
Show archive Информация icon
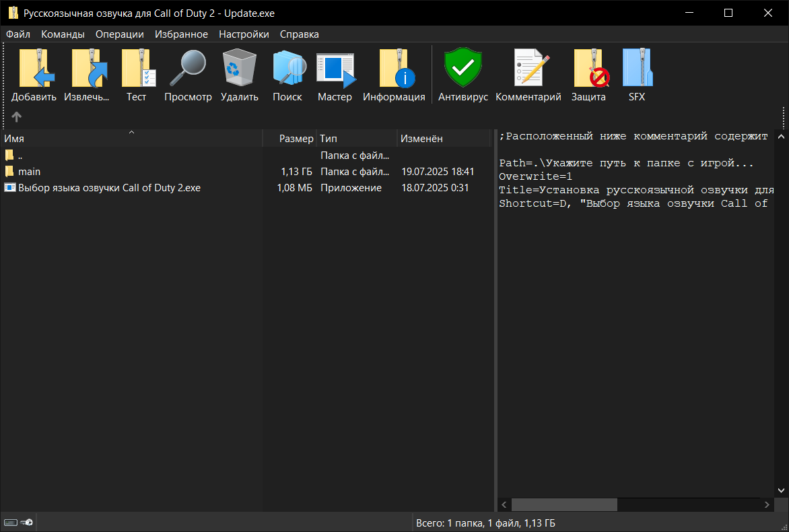[x=397, y=68]
